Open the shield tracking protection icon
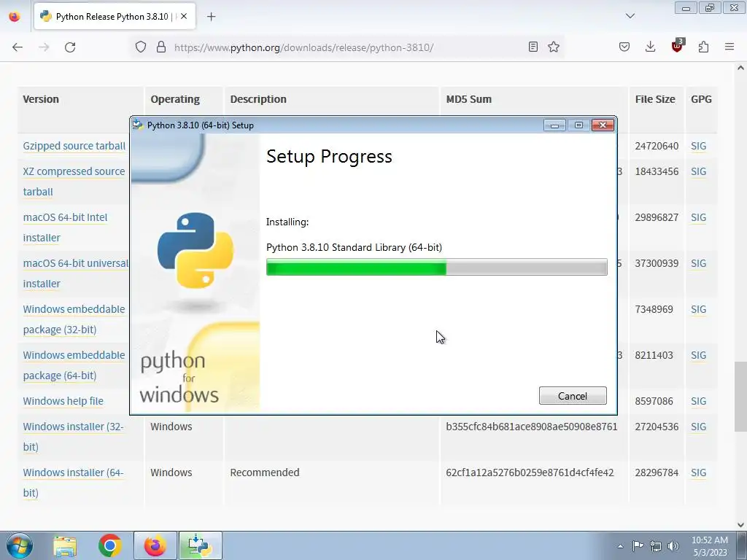 pos(141,47)
